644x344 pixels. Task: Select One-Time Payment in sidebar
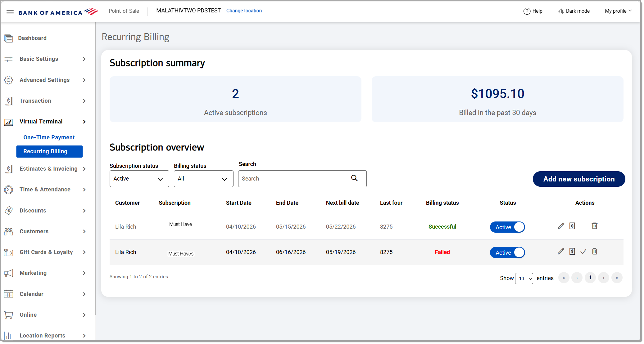tap(49, 137)
